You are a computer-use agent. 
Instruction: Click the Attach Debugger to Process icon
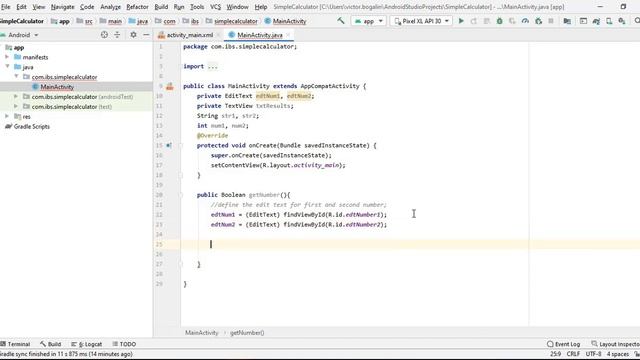[538, 21]
